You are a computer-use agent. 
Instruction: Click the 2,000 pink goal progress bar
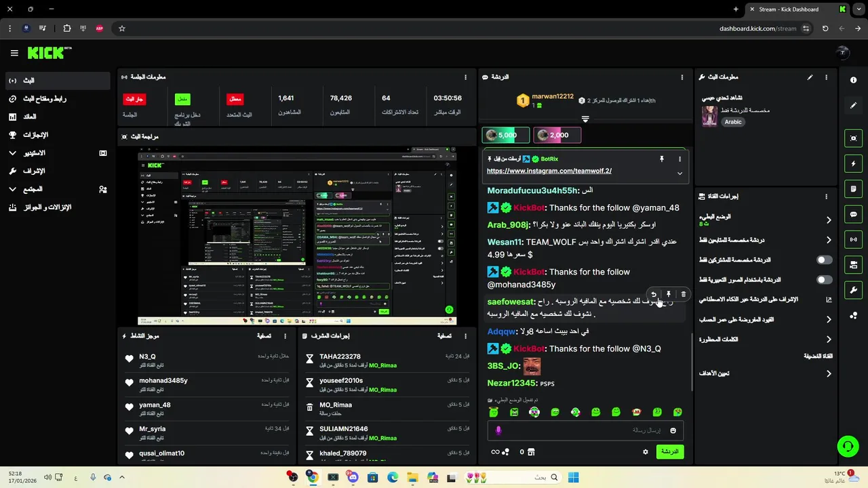(557, 135)
